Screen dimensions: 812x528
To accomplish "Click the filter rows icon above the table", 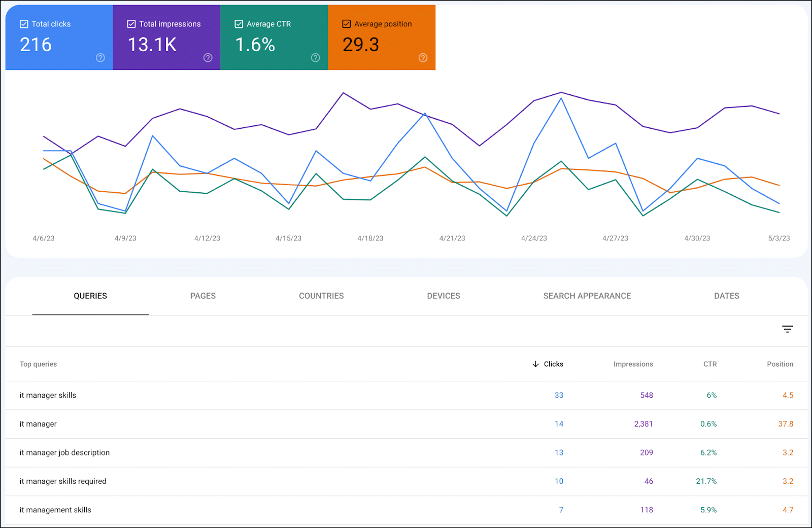I will pos(787,329).
